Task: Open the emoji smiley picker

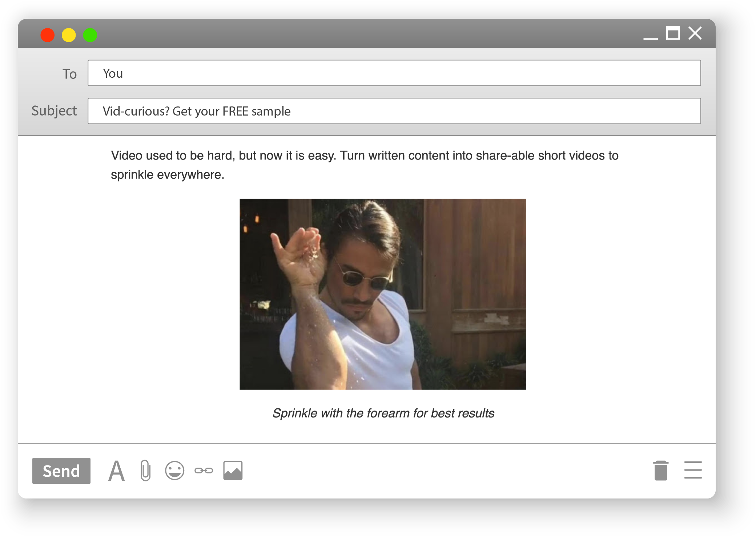Action: pos(175,471)
